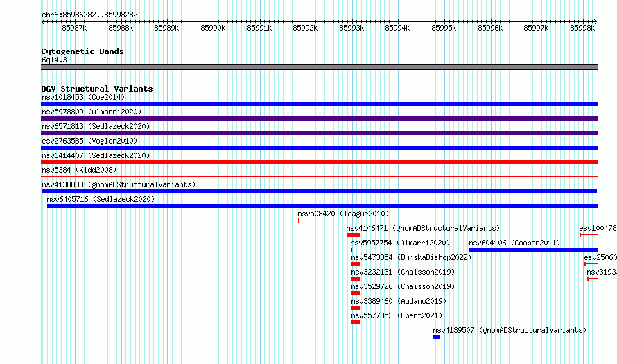Select nsv4138833 gnomAD blue variant bar
This screenshot has width=617, height=364.
click(x=319, y=191)
